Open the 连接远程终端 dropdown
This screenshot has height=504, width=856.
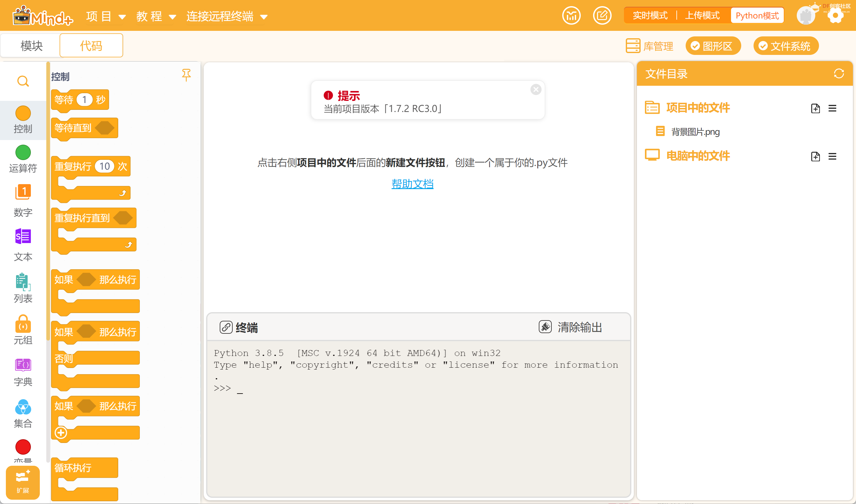227,16
